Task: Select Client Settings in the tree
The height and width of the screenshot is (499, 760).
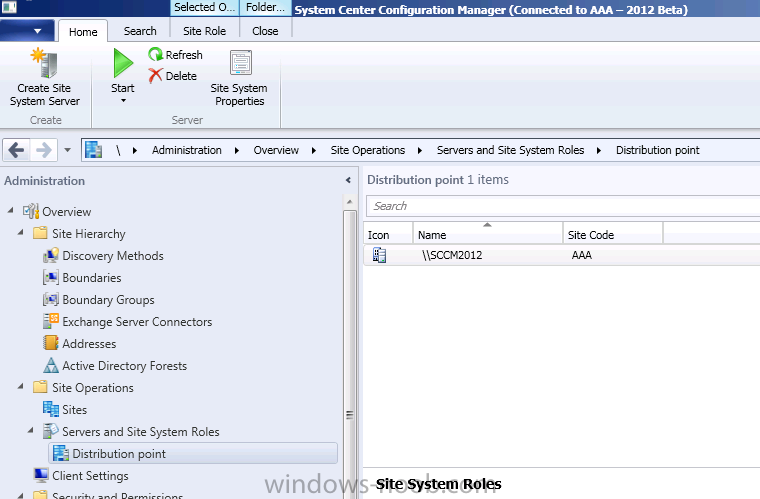Action: pos(90,475)
